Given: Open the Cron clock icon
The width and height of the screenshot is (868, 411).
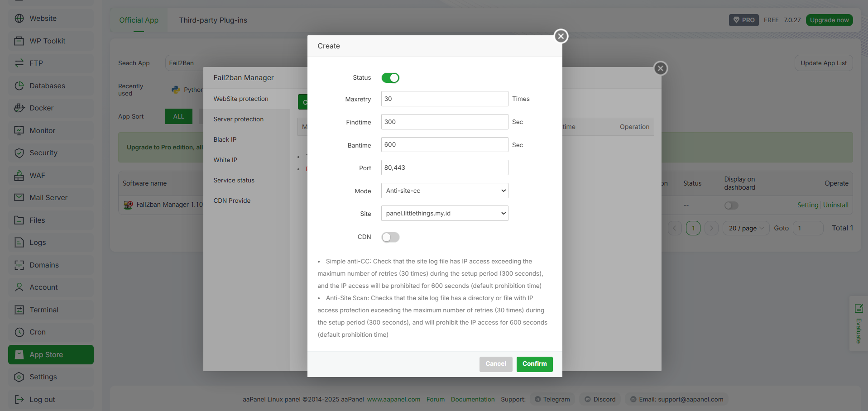Looking at the screenshot, I should 19,332.
